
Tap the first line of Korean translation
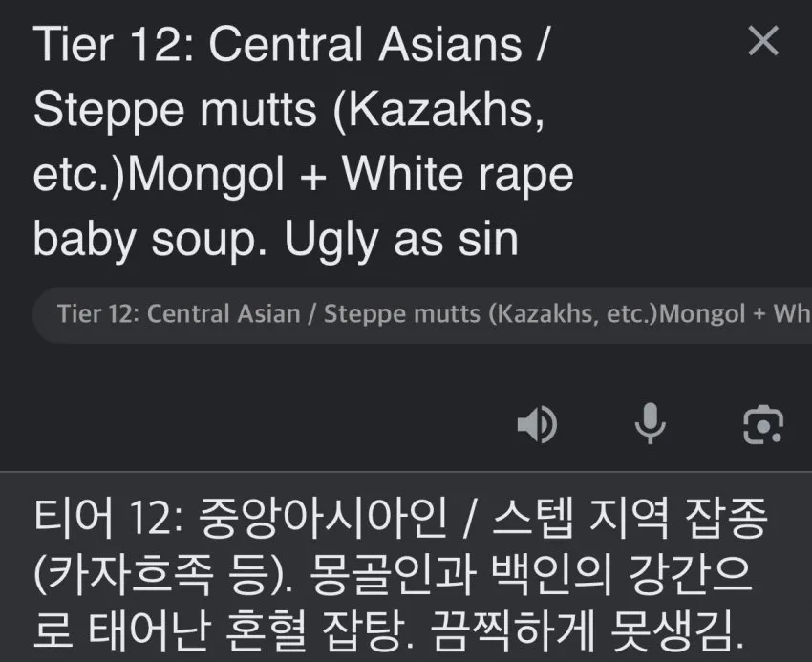399,519
